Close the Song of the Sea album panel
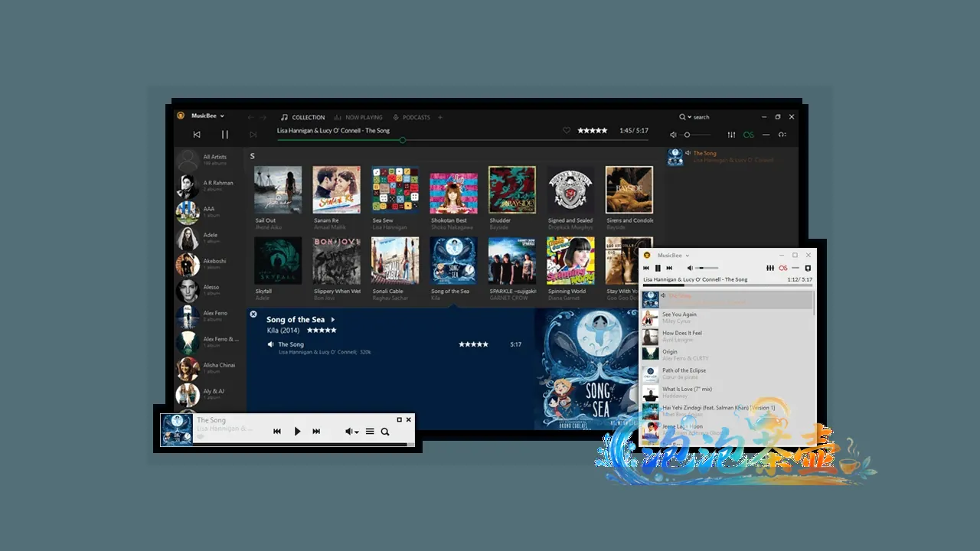The image size is (980, 551). tap(253, 314)
